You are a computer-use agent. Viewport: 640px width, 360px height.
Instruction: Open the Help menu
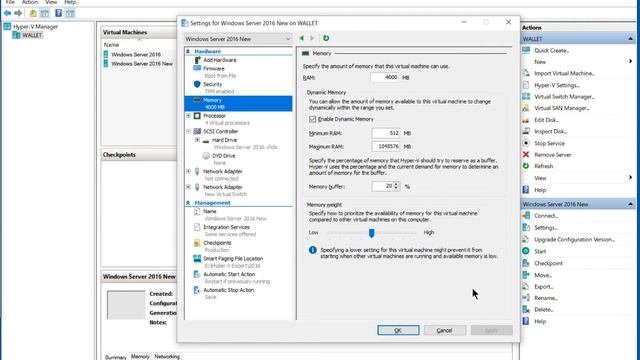click(70, 2)
